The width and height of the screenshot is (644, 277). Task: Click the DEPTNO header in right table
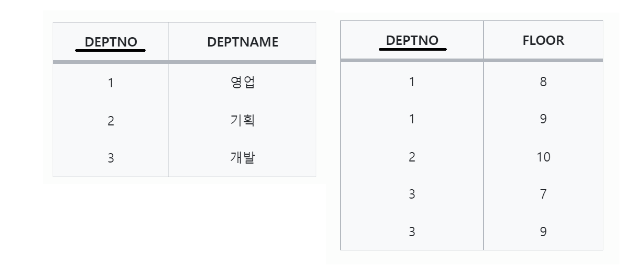(412, 40)
